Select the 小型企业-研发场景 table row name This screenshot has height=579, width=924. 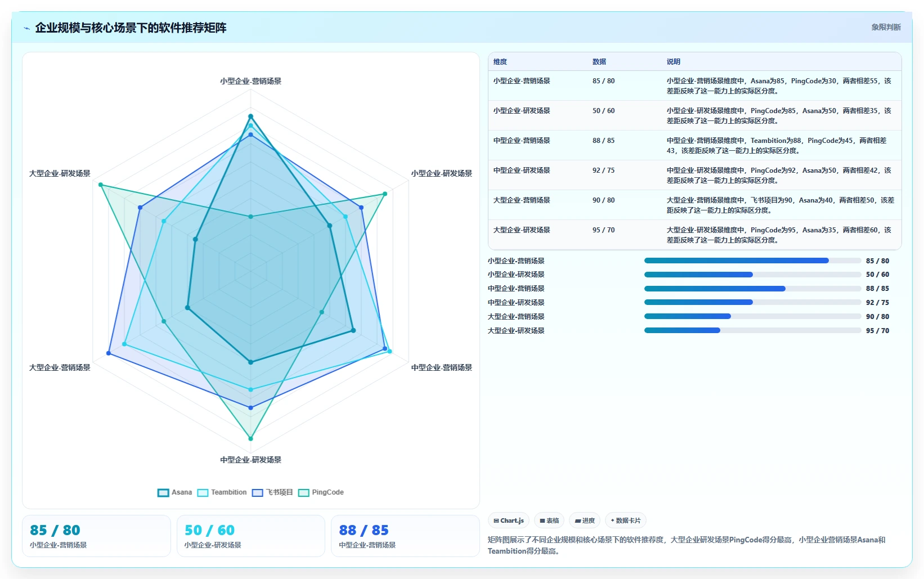point(522,111)
